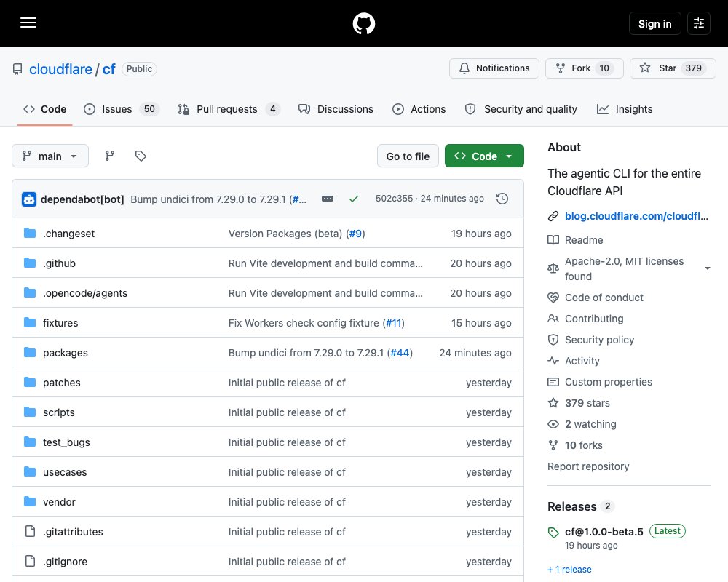Switch to the Code tab
728x582 pixels.
(44, 109)
